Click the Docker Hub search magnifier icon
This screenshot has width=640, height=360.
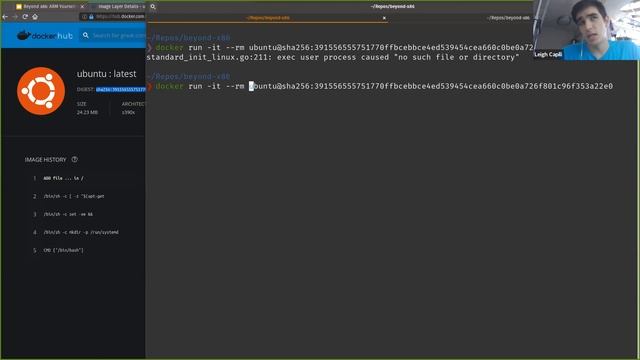point(86,36)
